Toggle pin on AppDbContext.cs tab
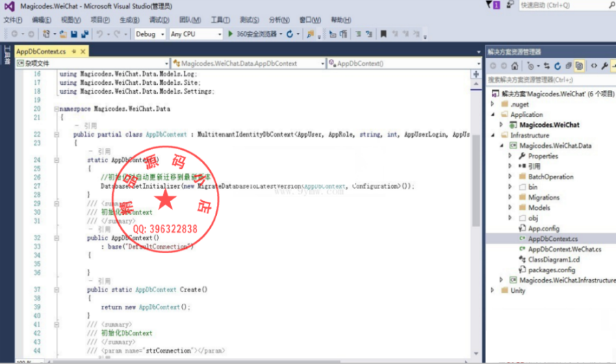Image resolution: width=616 pixels, height=364 pixels. click(x=74, y=51)
